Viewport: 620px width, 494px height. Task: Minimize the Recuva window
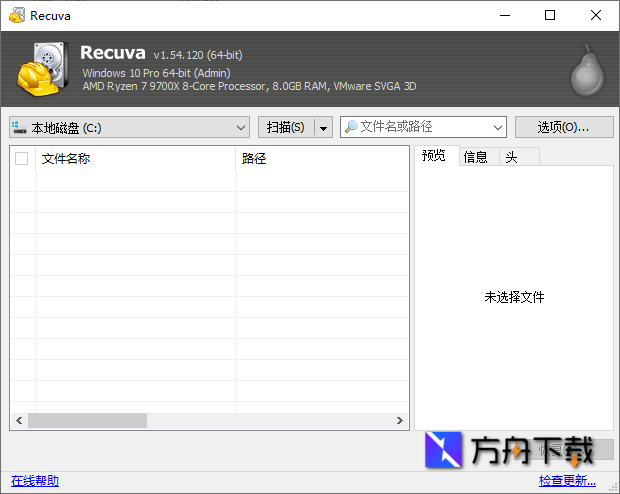tap(505, 15)
